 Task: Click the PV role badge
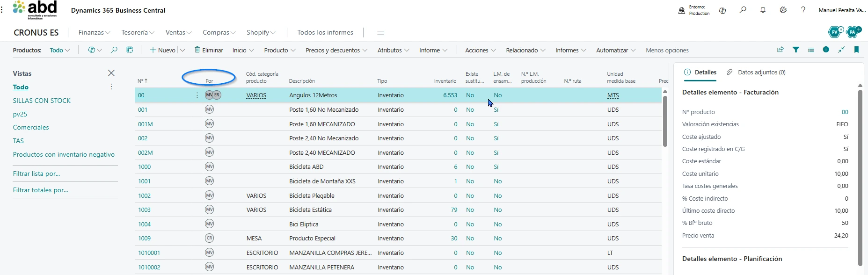[x=835, y=32]
